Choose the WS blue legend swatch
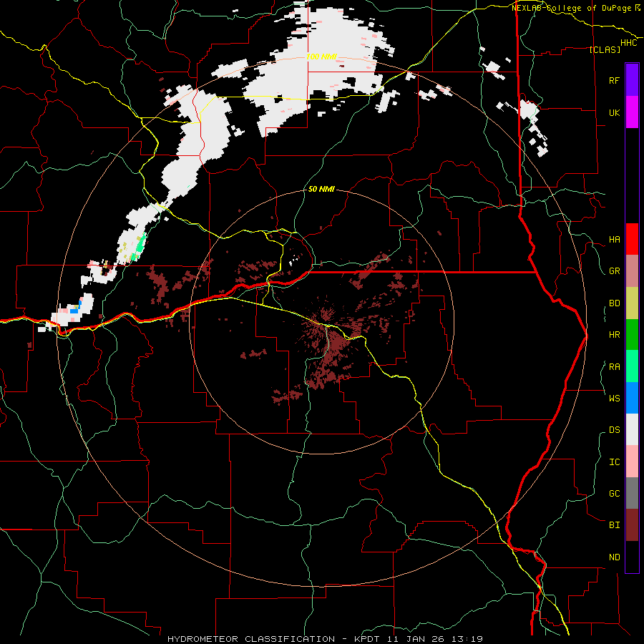The height and width of the screenshot is (644, 644). pyautogui.click(x=632, y=398)
